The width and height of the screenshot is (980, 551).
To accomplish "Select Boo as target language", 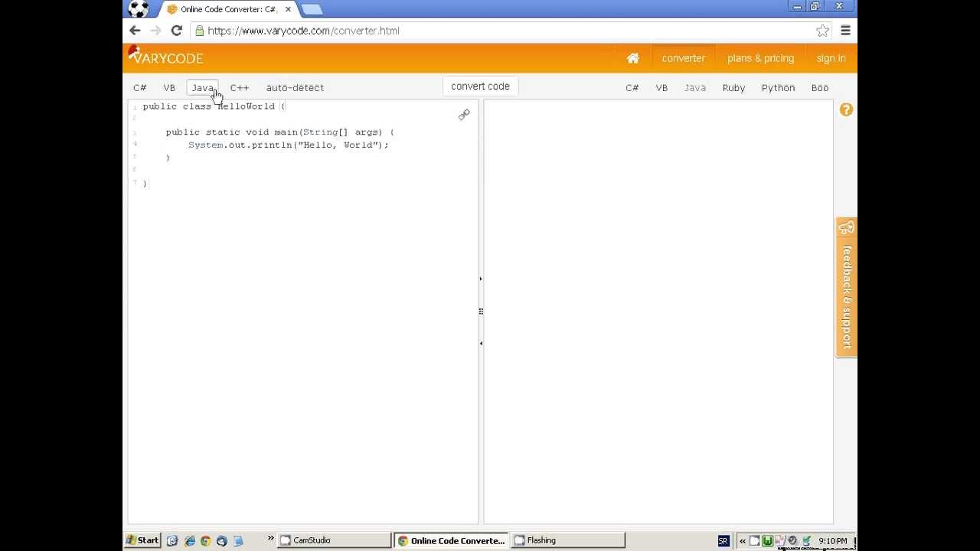I will point(820,87).
